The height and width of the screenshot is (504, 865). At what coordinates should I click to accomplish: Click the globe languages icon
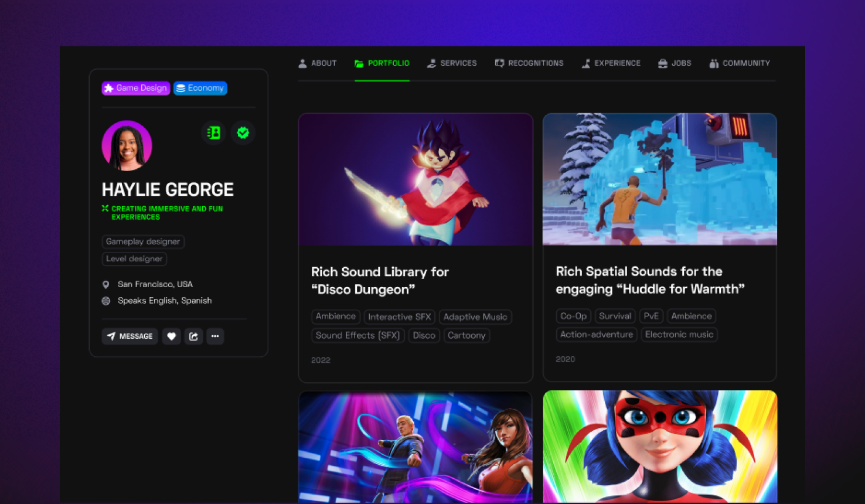(106, 301)
